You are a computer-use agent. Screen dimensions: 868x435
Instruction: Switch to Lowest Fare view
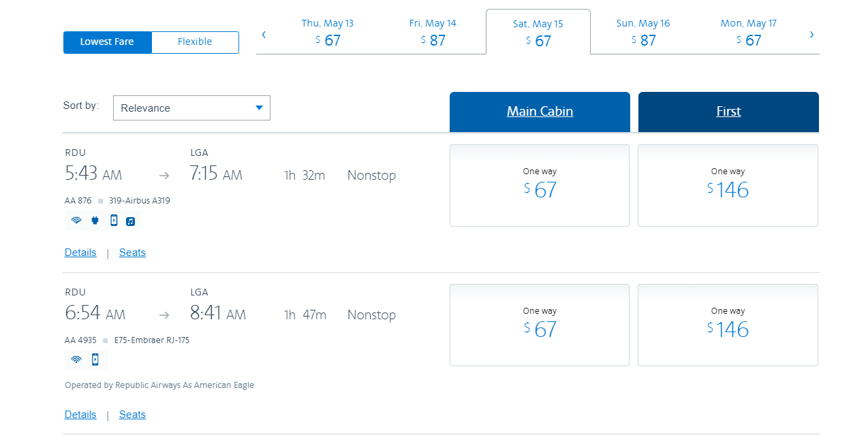[107, 42]
